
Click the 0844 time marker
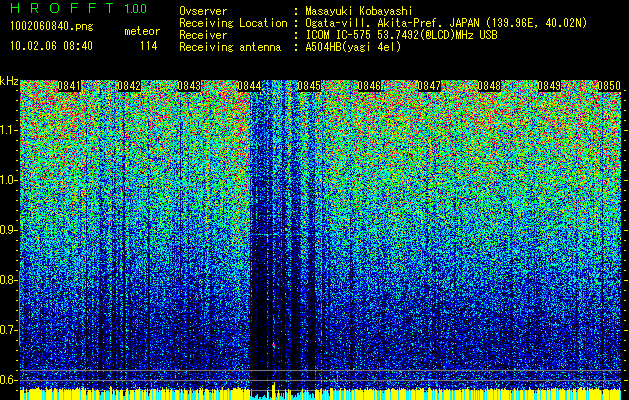(x=249, y=86)
